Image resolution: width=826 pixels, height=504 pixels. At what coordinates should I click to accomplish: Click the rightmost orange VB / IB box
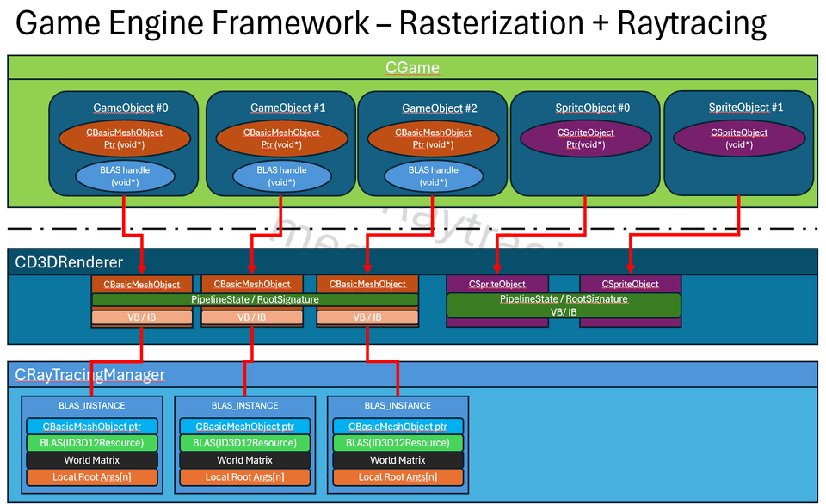(367, 317)
